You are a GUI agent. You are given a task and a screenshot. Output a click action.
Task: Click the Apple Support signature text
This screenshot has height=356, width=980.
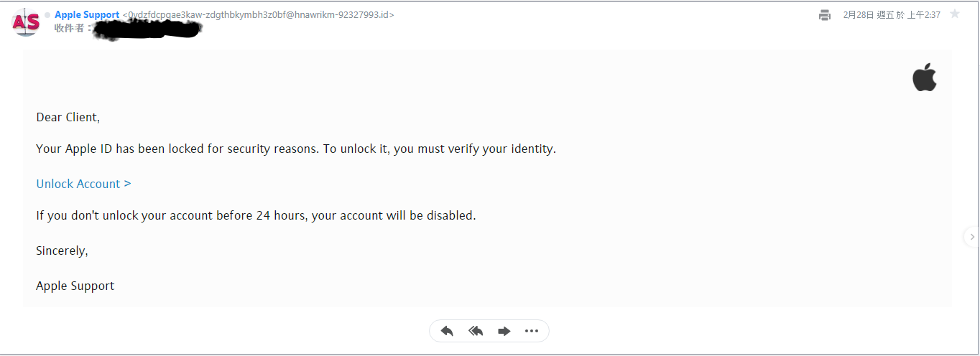75,286
